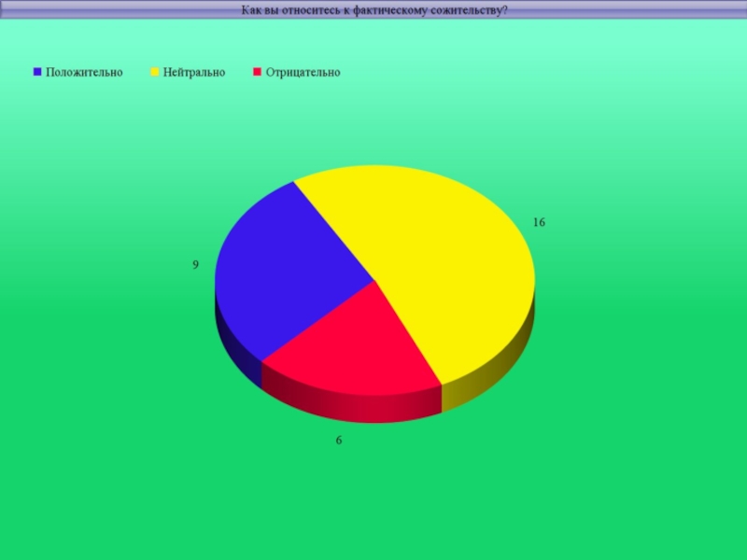747x560 pixels.
Task: Select data label 9 beside blue slice
Action: click(195, 265)
